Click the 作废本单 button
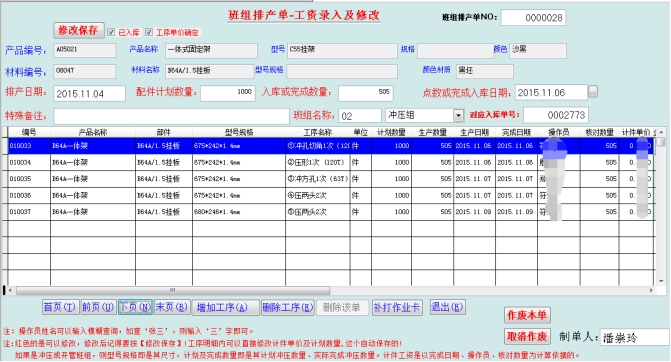Screen dimensions: 671x362 pyautogui.click(x=527, y=315)
